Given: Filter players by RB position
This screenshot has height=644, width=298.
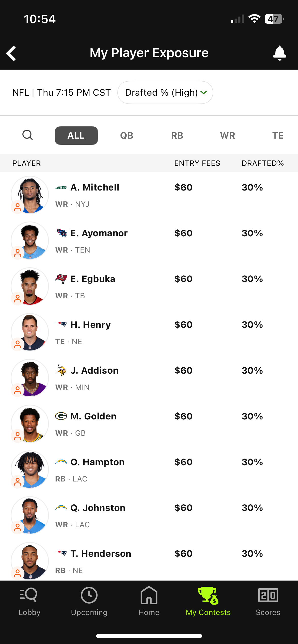Looking at the screenshot, I should point(177,136).
